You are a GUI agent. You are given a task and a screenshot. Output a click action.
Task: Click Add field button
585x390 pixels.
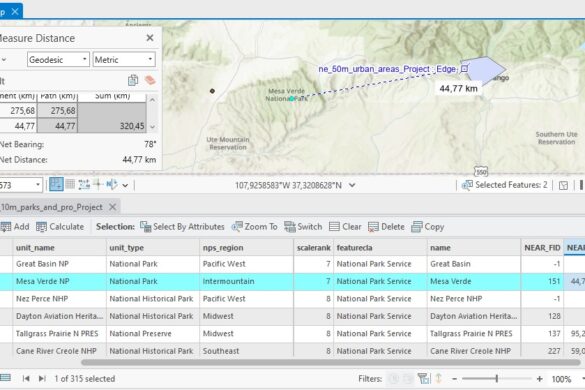click(15, 227)
